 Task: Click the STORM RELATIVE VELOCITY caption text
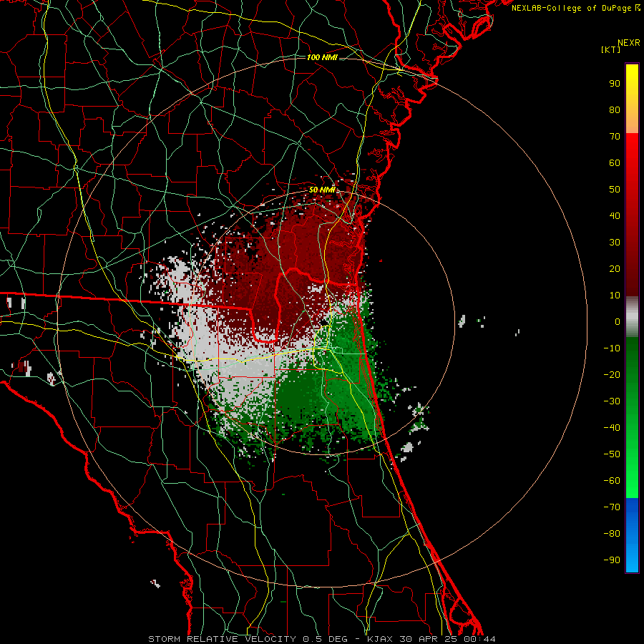tap(222, 639)
